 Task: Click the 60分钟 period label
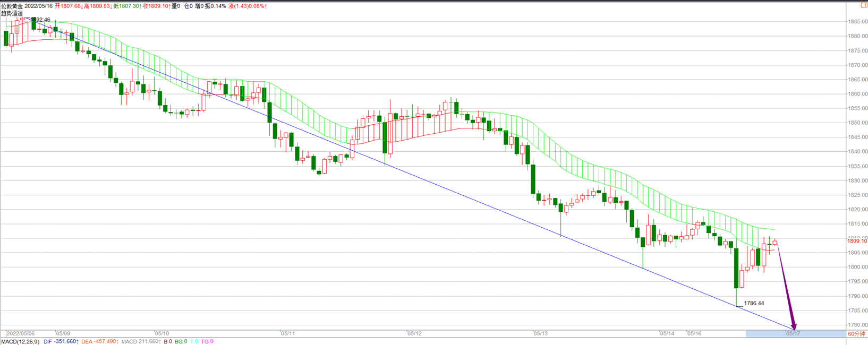(x=856, y=334)
